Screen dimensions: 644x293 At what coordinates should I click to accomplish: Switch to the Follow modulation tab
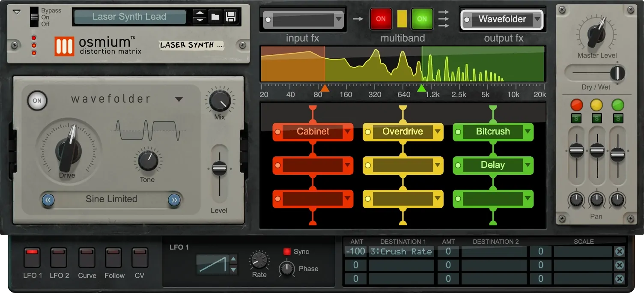click(x=114, y=258)
